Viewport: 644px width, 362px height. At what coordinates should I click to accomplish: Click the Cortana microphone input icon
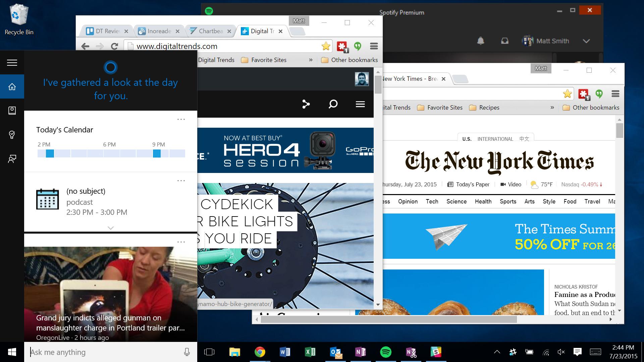(x=187, y=352)
